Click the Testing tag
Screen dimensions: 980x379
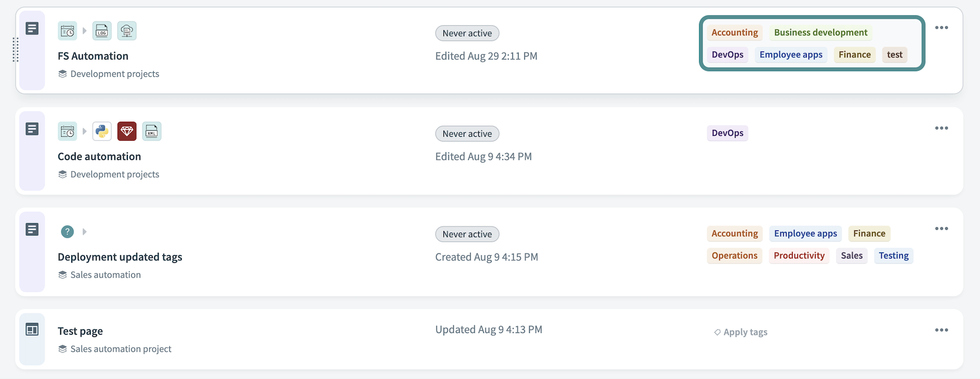pos(893,256)
